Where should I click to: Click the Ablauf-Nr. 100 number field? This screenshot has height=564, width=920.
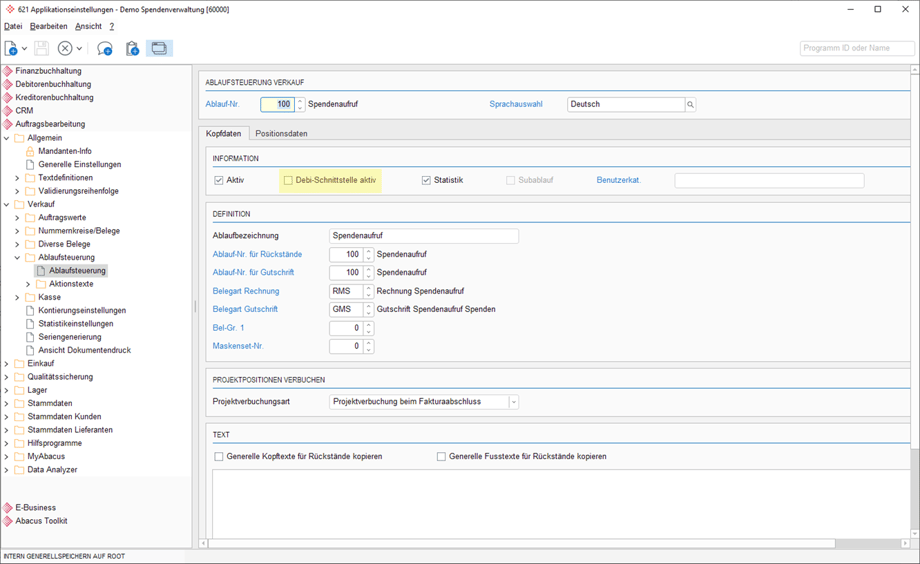click(278, 104)
